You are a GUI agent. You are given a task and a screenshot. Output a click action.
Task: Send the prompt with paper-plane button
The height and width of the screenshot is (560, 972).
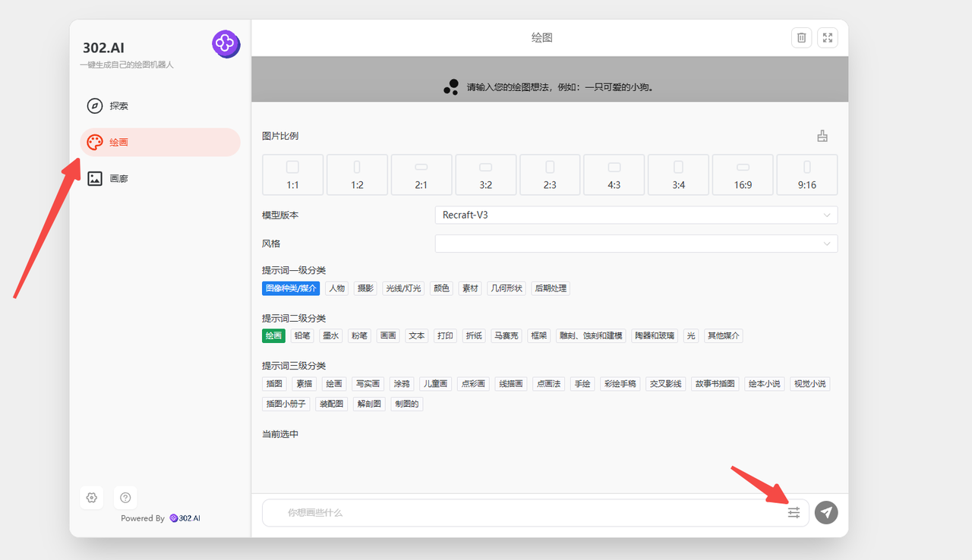click(826, 513)
